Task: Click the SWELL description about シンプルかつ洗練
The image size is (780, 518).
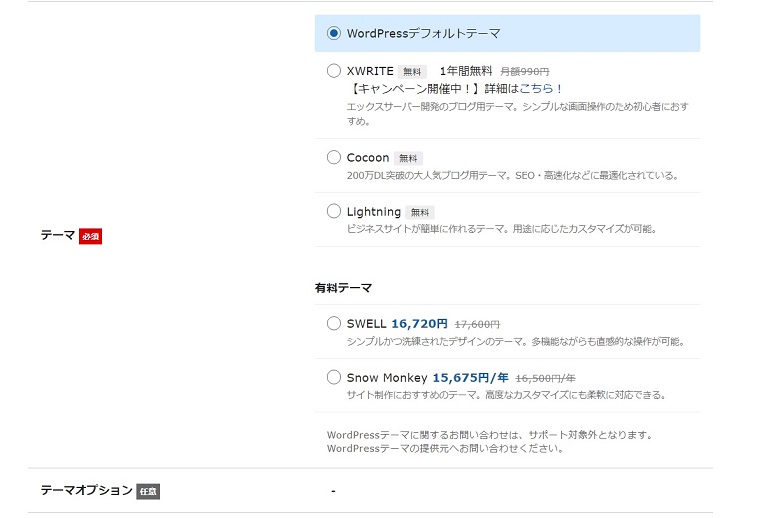Action: pyautogui.click(x=515, y=341)
